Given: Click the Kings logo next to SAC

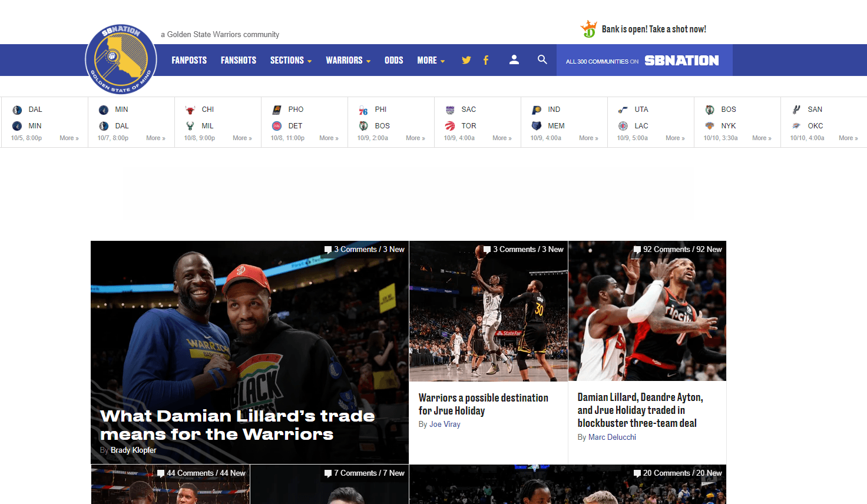Looking at the screenshot, I should [449, 110].
